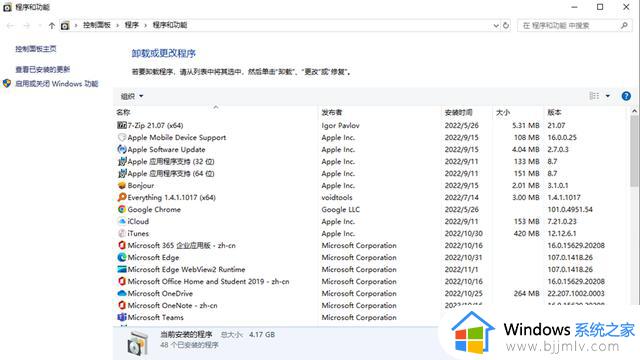Click the scrollbar up arrow
640x360 pixels.
634,111
